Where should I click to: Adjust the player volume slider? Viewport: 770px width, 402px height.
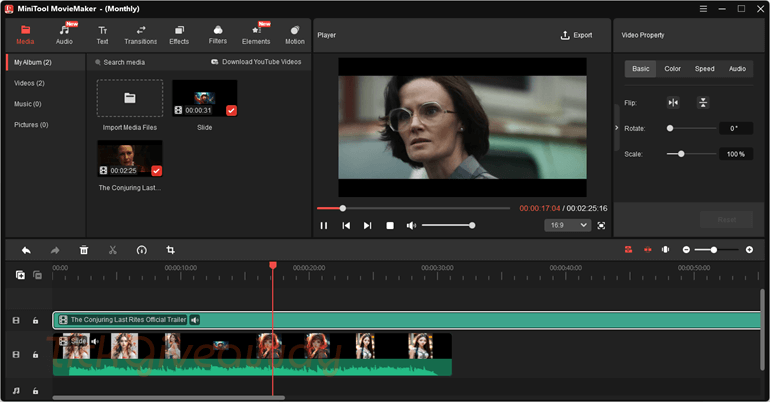pos(448,225)
